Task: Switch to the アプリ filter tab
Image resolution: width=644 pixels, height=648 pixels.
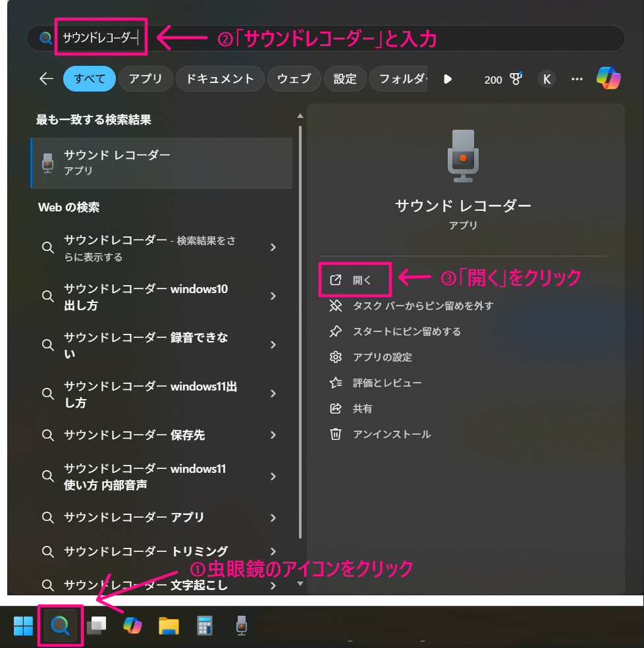Action: coord(146,78)
